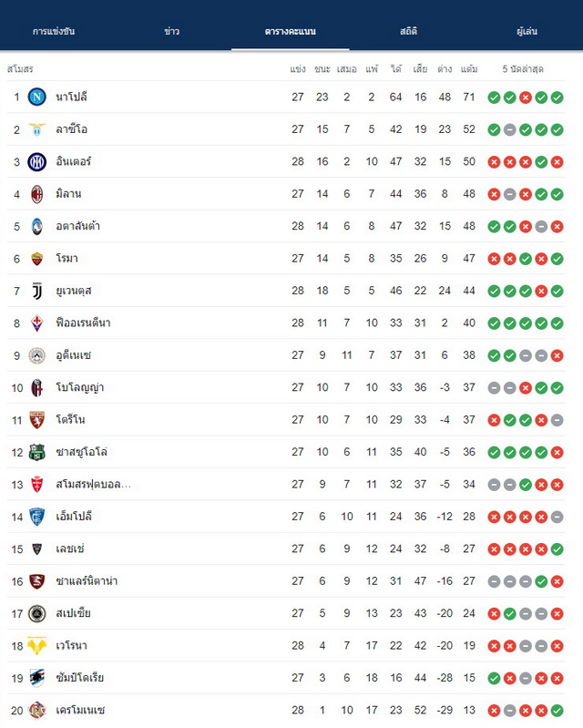Click the Lazio eagle crest icon
This screenshot has width=583, height=728.
click(x=36, y=129)
